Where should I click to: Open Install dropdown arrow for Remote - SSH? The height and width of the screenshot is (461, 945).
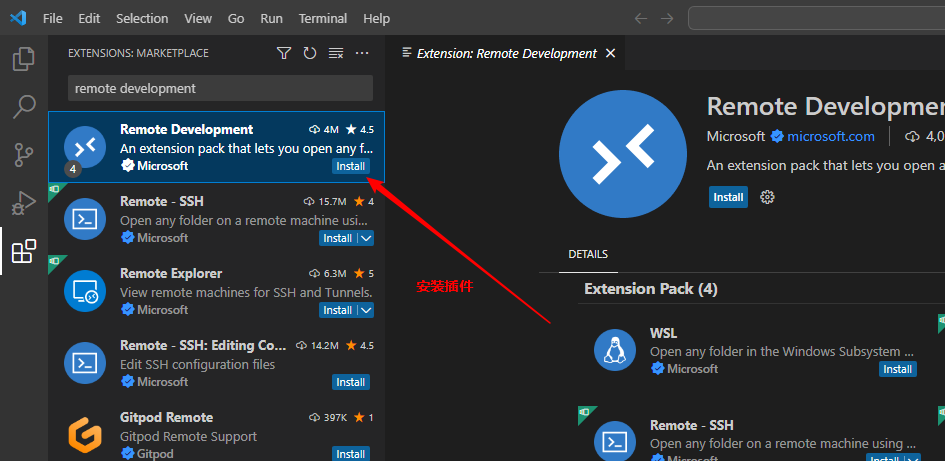pos(366,238)
